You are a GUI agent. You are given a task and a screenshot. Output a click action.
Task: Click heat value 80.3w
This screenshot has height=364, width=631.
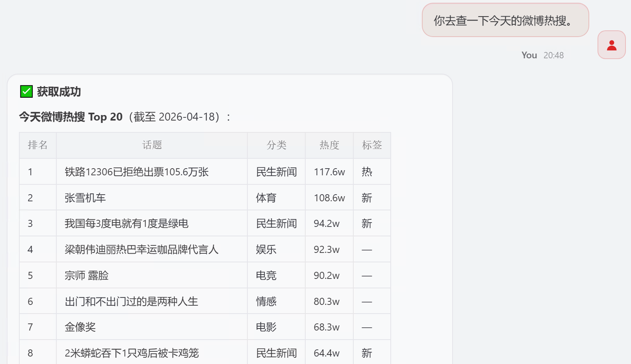(327, 301)
